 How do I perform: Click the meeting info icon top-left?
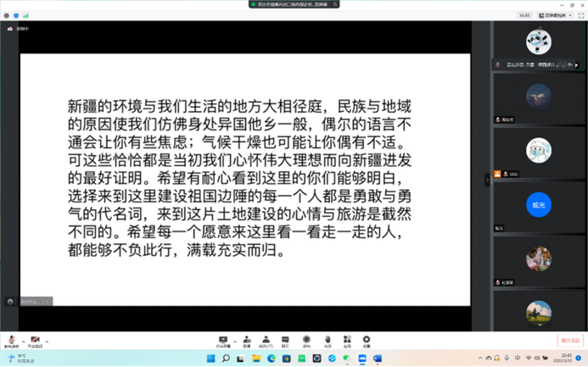7,15
